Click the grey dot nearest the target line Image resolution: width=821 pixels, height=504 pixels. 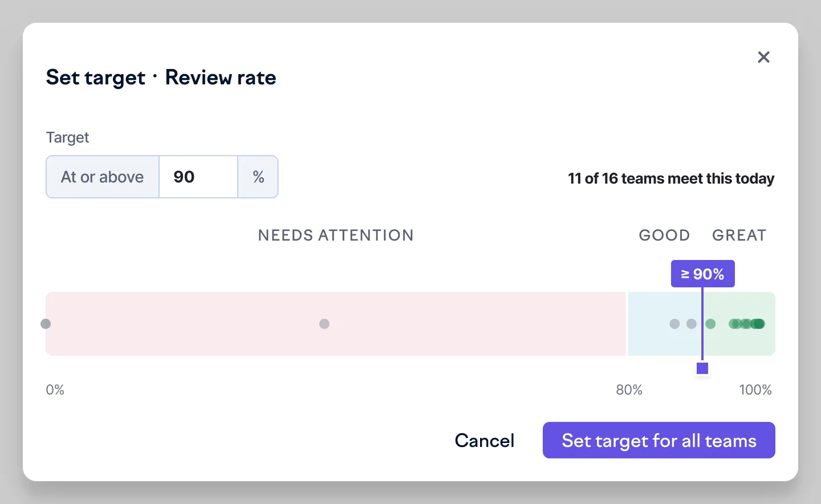(x=692, y=324)
